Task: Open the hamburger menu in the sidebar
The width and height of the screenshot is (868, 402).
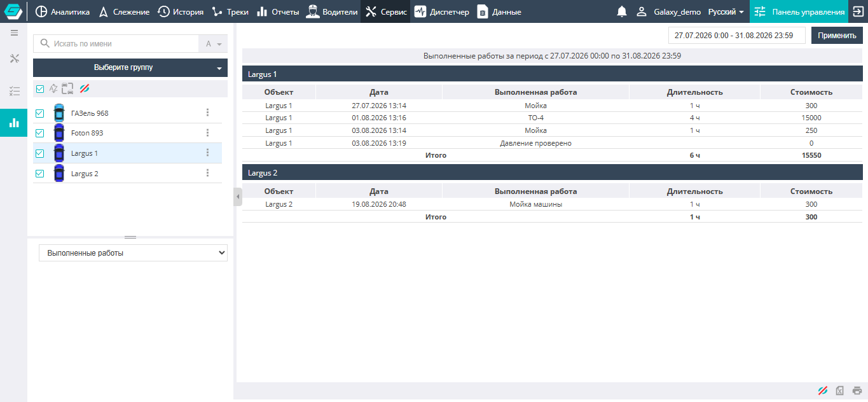Action: [14, 32]
